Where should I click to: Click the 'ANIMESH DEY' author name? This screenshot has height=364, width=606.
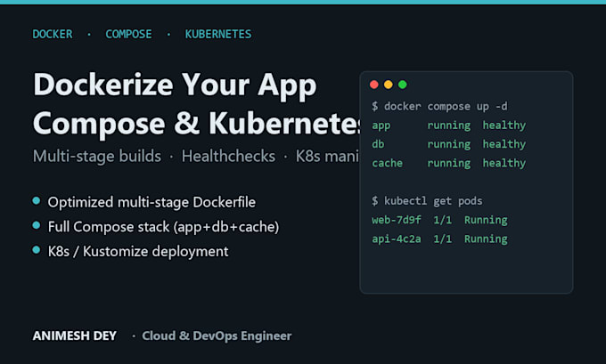tap(75, 336)
